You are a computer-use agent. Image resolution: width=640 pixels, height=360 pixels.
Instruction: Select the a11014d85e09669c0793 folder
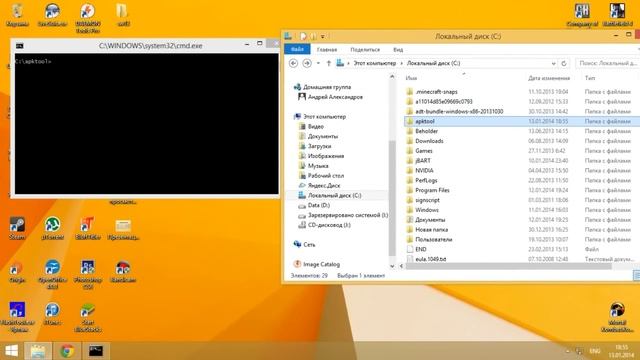[521, 102]
